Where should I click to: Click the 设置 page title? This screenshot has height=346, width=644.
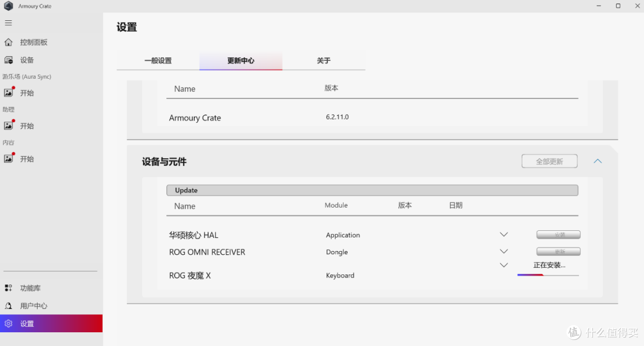click(x=126, y=27)
